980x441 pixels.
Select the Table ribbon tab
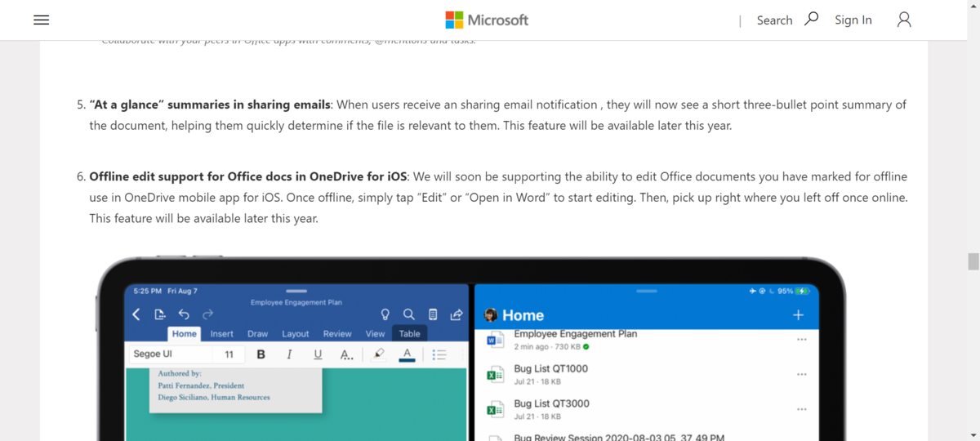point(409,334)
